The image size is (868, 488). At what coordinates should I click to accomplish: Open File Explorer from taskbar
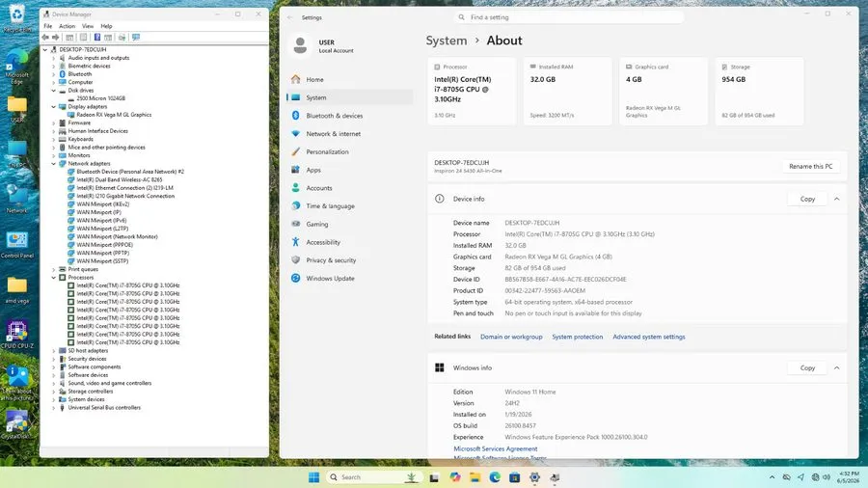pos(475,477)
